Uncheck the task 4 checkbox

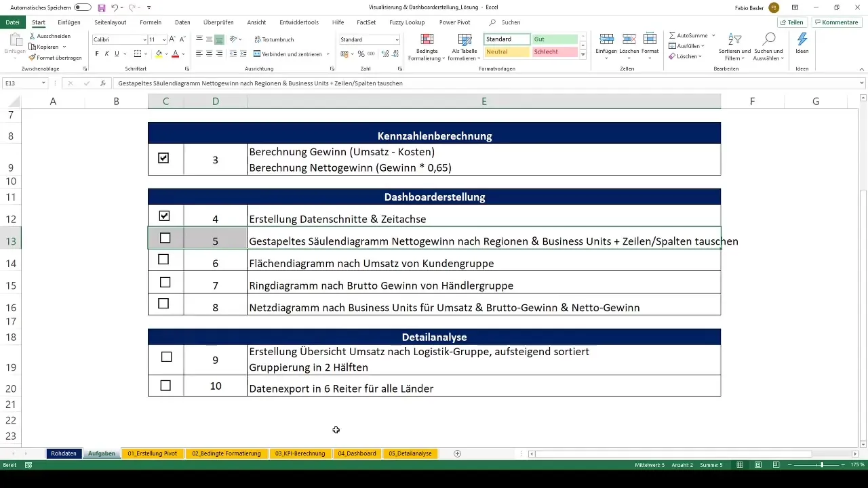pyautogui.click(x=163, y=216)
